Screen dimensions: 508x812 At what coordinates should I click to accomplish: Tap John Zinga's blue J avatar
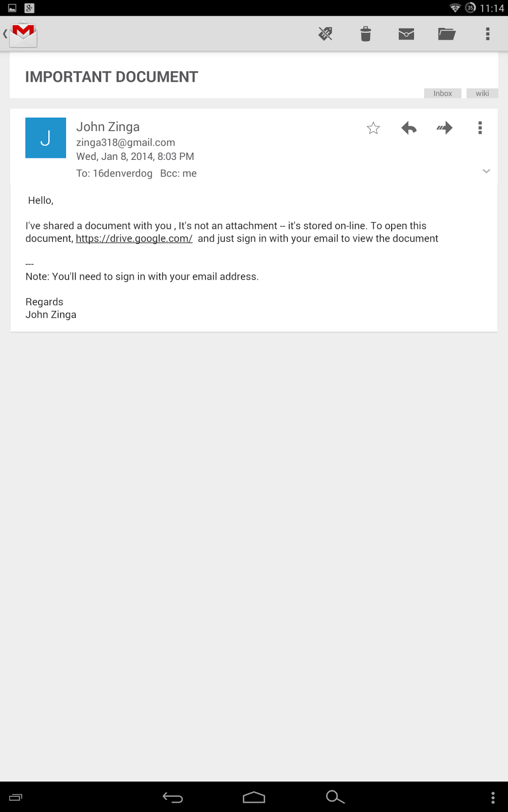(x=46, y=138)
